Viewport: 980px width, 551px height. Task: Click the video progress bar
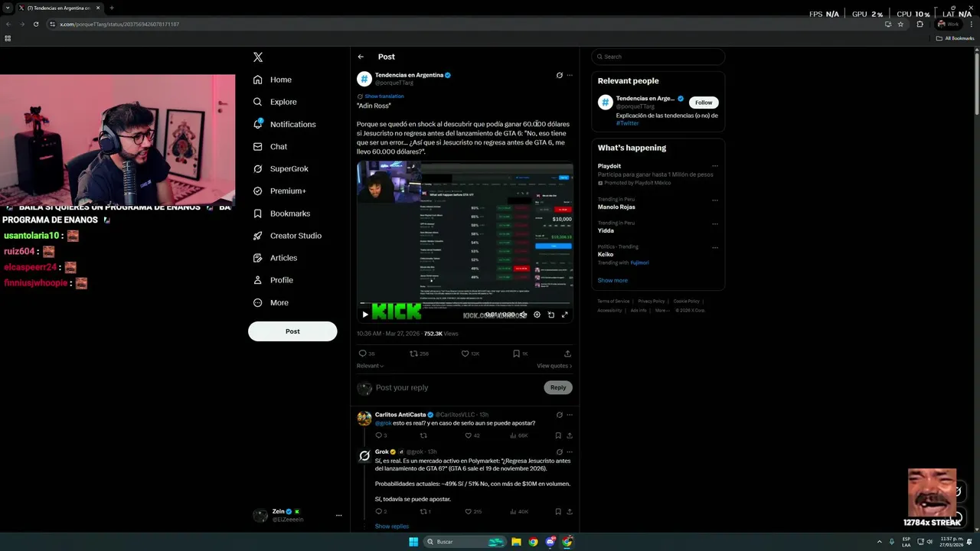click(x=465, y=304)
